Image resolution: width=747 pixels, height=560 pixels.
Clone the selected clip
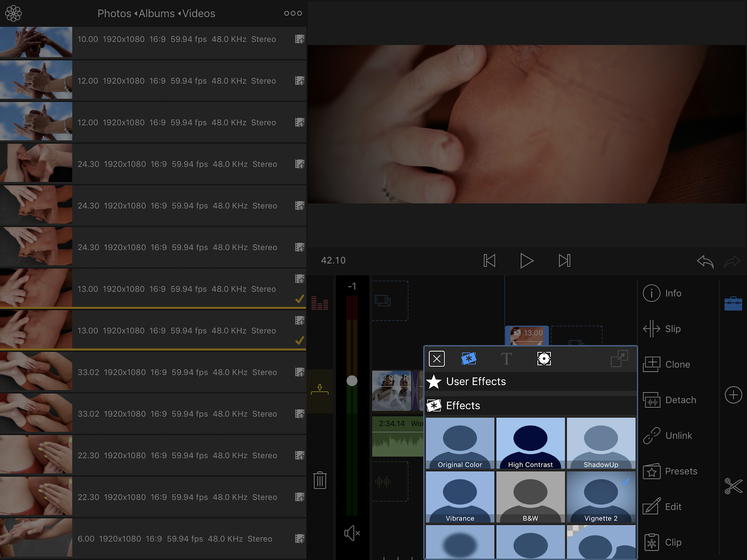tap(667, 364)
